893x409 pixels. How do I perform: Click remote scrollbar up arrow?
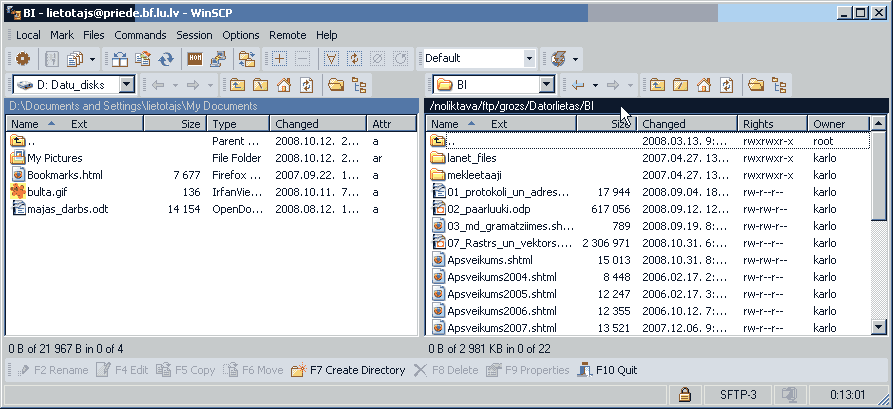point(879,123)
